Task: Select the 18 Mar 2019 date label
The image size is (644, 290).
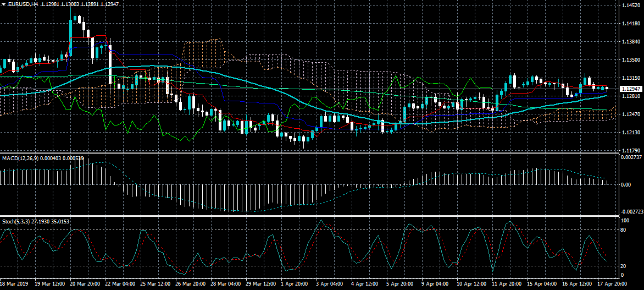Action: click(14, 285)
